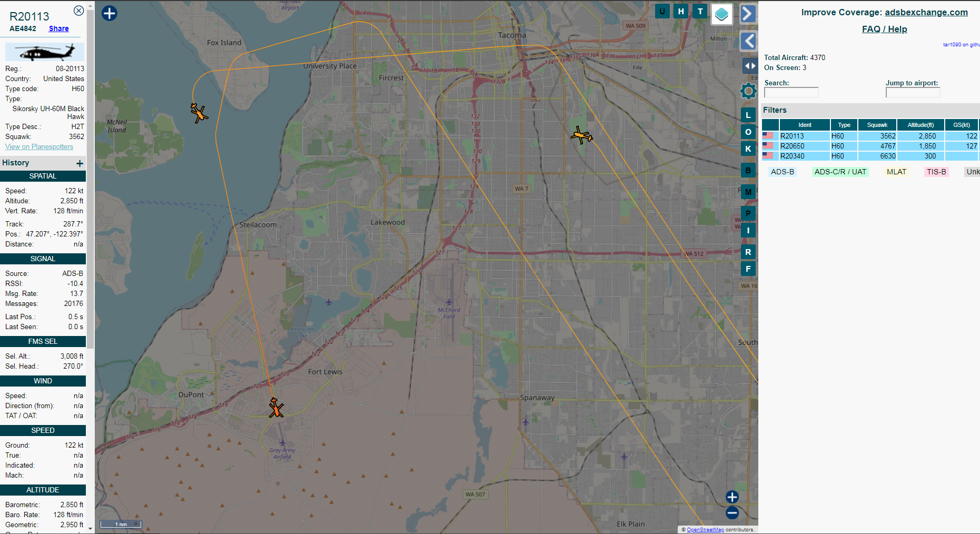Click the SPEED section header
This screenshot has height=534, width=980.
click(43, 431)
